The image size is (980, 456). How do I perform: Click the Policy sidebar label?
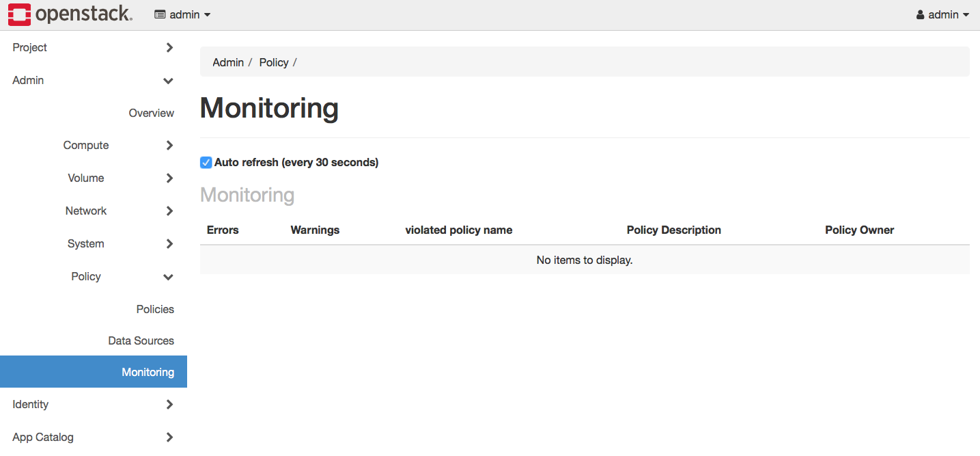click(x=86, y=276)
